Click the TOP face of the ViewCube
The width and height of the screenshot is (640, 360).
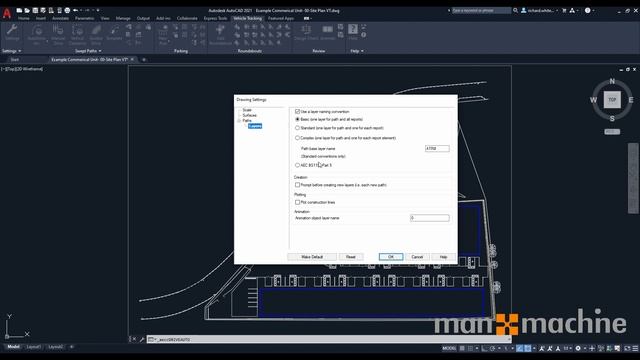(612, 100)
